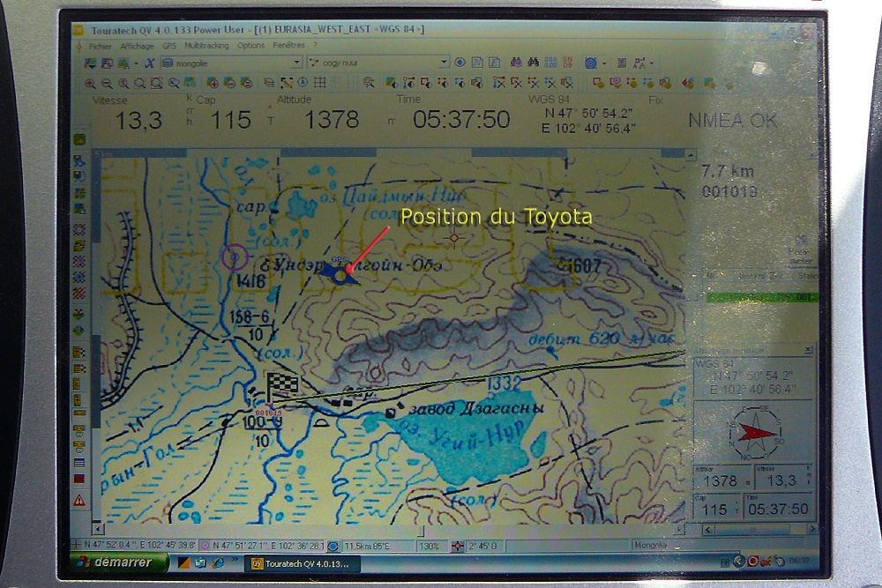Expand the mongolie database dropdown

pos(296,63)
